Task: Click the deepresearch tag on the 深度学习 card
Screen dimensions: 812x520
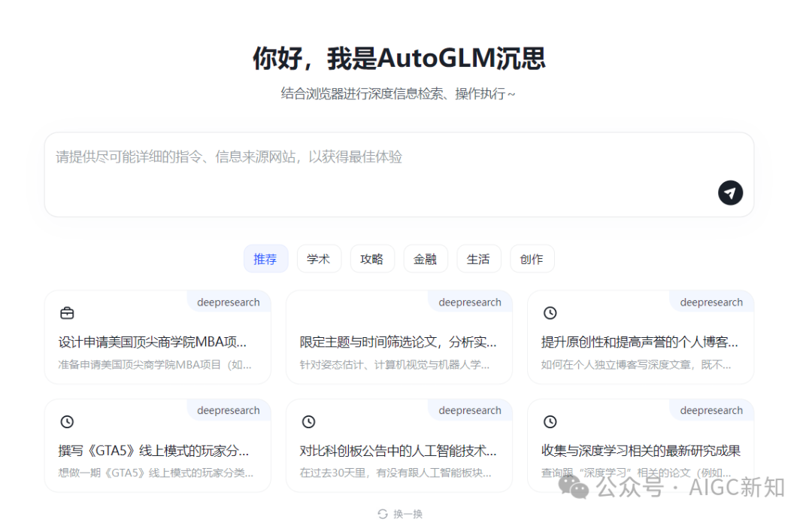Action: pyautogui.click(x=711, y=411)
